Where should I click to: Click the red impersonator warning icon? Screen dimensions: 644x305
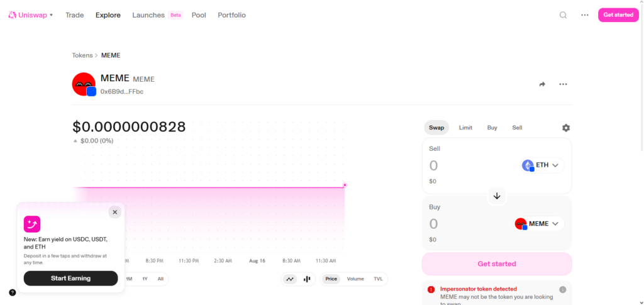pos(431,289)
